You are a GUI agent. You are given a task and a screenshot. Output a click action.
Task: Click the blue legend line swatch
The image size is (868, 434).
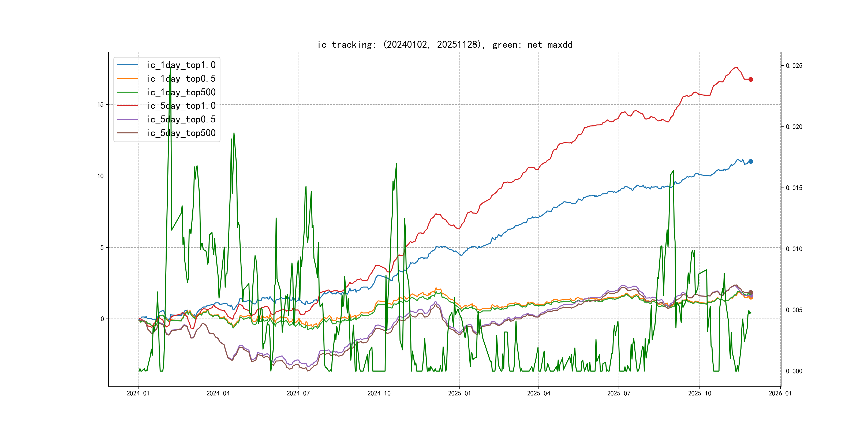pos(128,65)
